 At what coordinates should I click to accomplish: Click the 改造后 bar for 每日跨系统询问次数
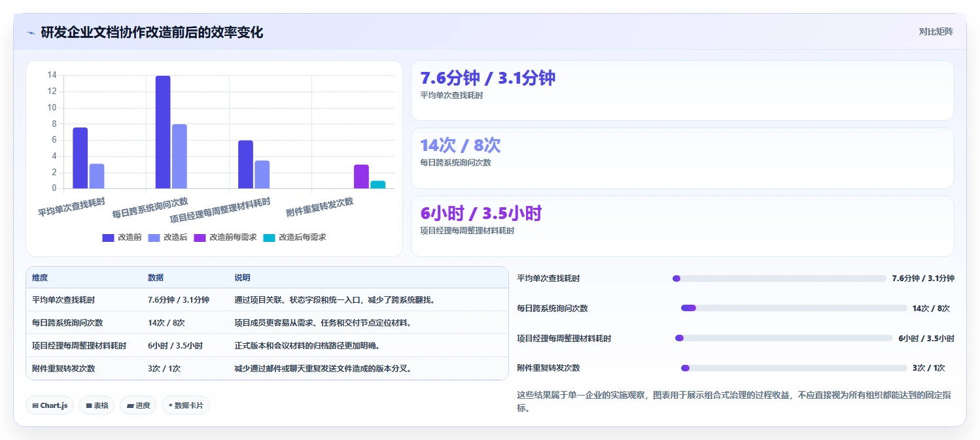pyautogui.click(x=179, y=156)
